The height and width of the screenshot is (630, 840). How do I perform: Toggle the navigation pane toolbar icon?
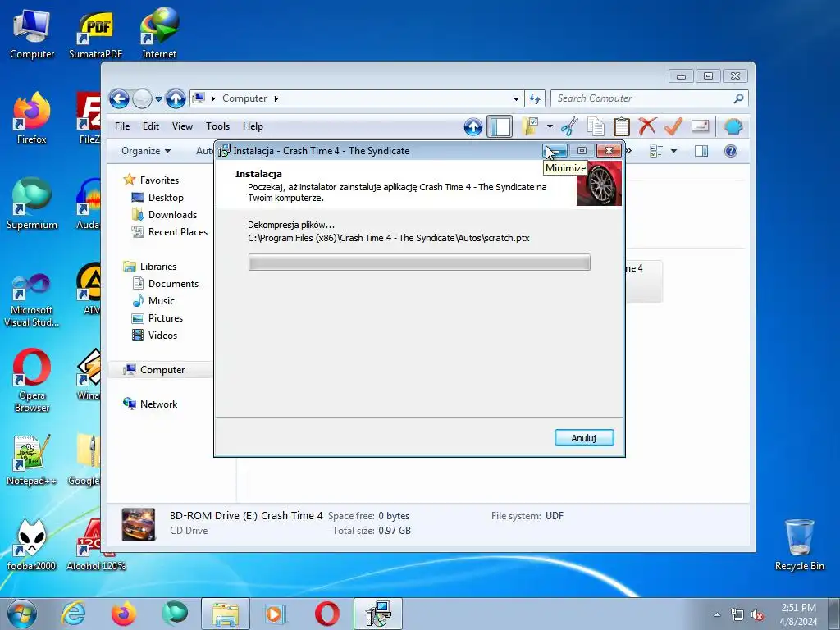[500, 127]
